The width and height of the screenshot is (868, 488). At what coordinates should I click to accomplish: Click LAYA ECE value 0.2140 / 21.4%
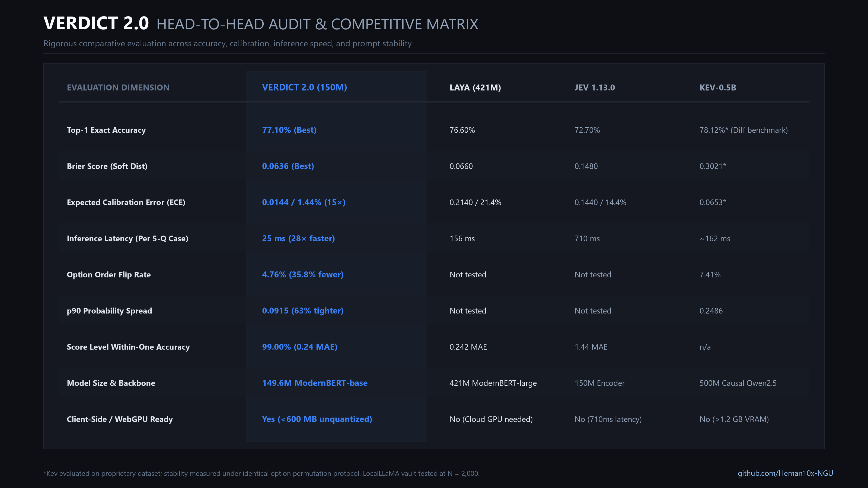475,203
